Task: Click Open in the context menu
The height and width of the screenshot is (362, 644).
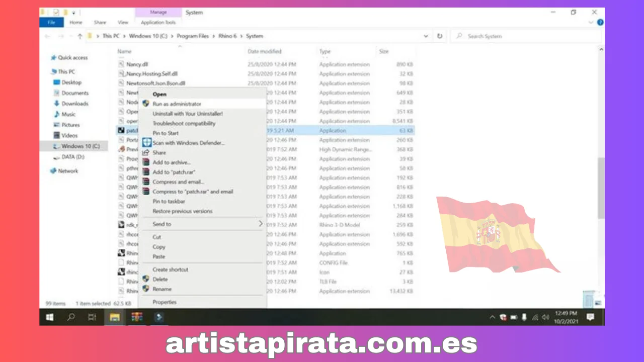Action: (159, 94)
